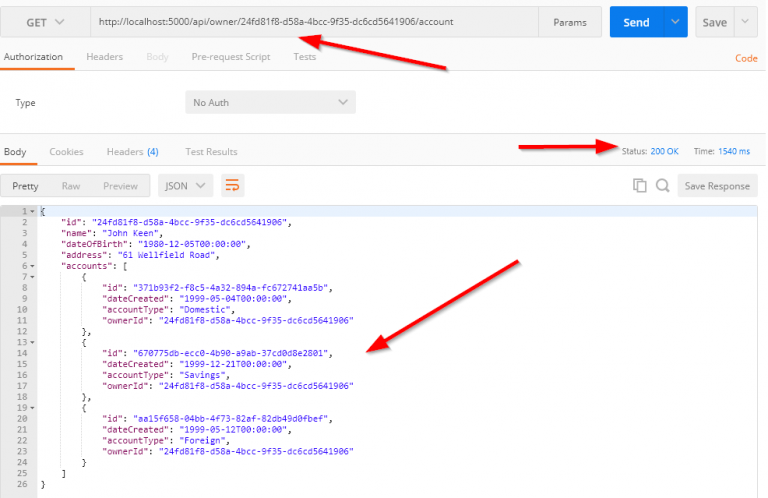Click the Send request button

point(637,22)
